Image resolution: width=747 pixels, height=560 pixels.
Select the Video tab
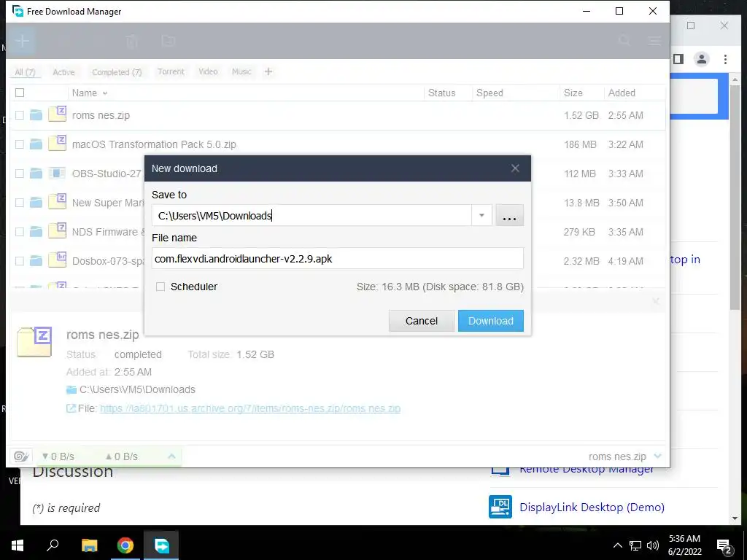tap(208, 71)
